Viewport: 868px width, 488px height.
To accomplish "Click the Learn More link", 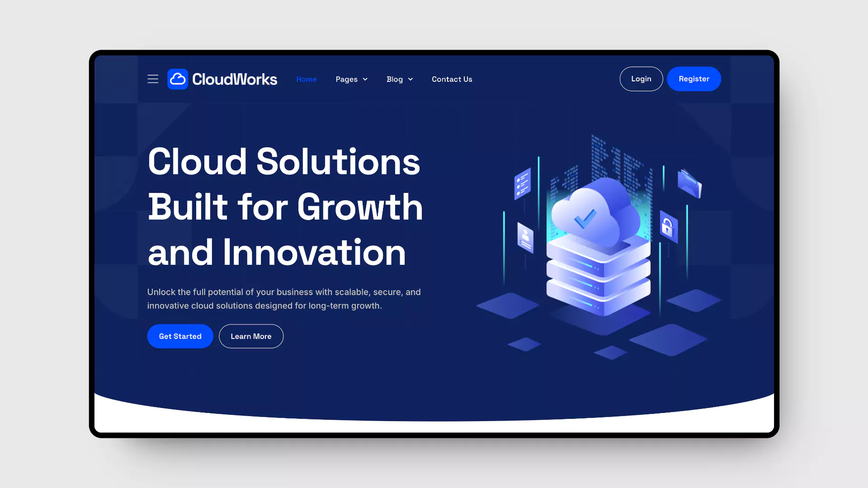I will click(251, 336).
